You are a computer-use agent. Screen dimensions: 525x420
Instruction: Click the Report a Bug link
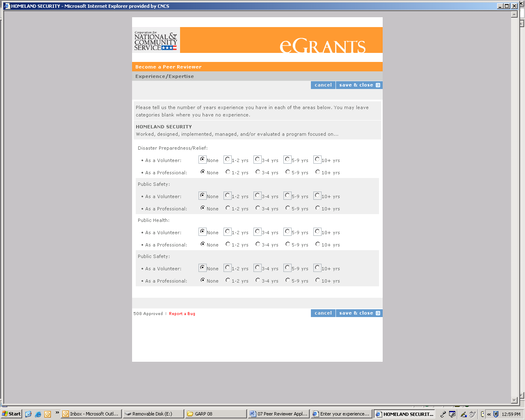point(182,314)
